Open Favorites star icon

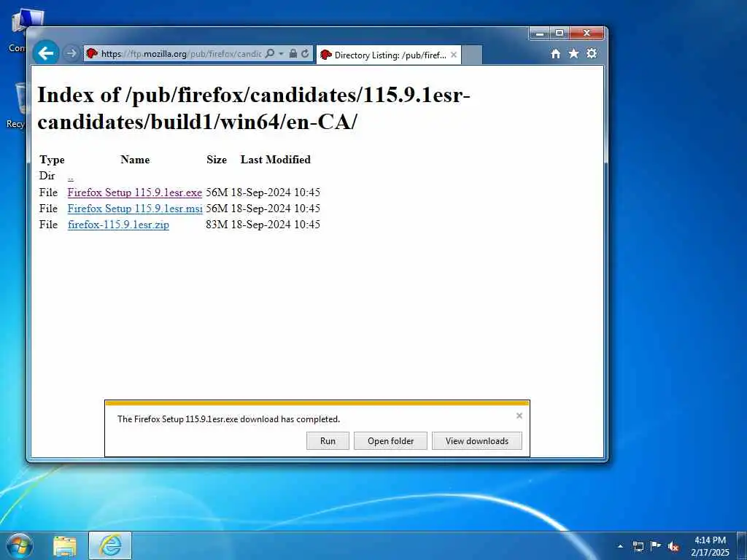click(573, 53)
